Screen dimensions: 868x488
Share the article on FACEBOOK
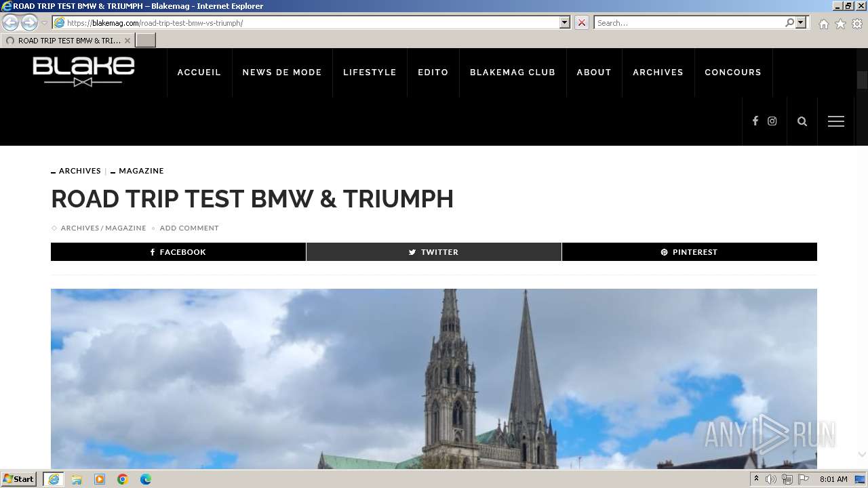coord(178,251)
